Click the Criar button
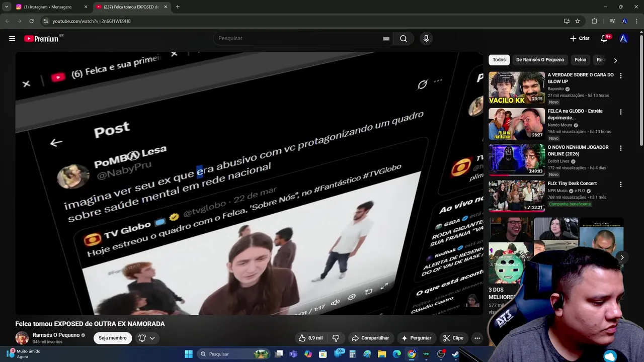 click(x=580, y=38)
